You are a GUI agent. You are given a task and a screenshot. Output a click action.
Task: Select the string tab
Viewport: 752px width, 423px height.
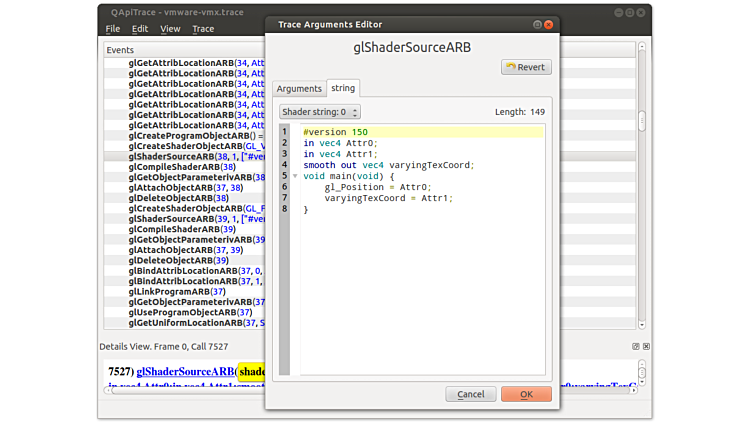[x=343, y=89]
